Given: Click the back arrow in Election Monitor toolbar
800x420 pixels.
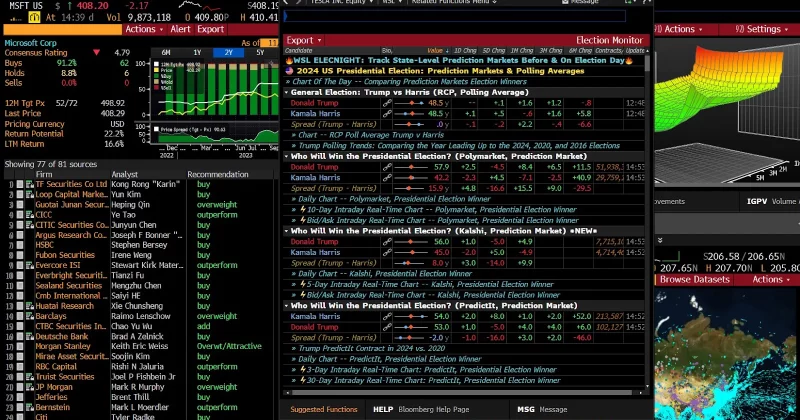Looking at the screenshot, I should 286,2.
